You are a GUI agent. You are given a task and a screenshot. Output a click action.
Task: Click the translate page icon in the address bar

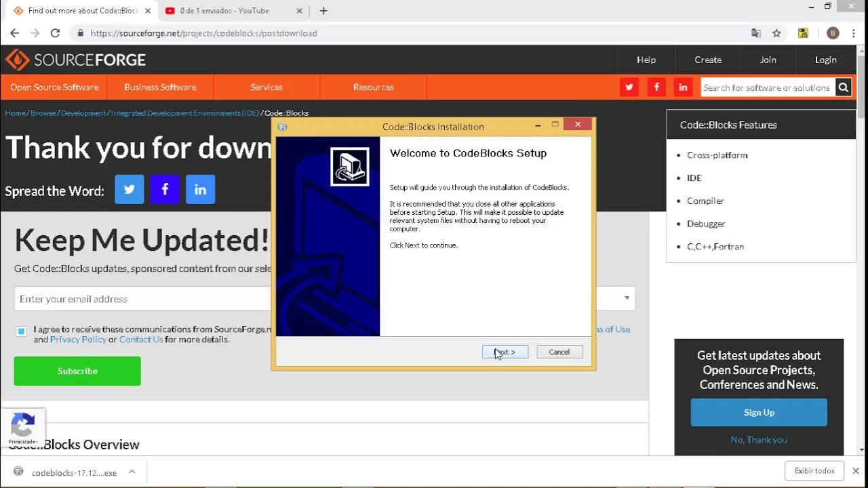(x=756, y=33)
